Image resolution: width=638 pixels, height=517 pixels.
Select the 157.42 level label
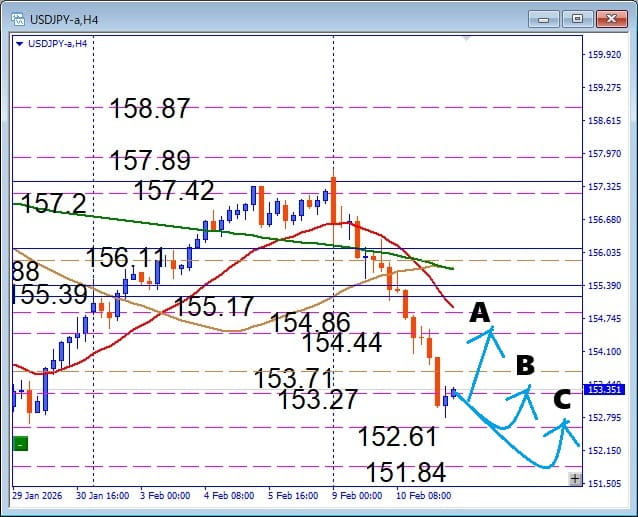174,190
